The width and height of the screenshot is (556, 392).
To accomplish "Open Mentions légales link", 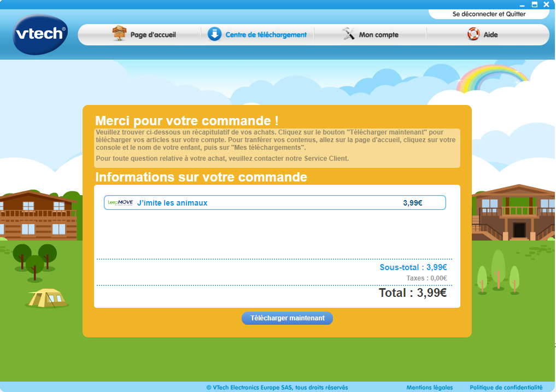I will [429, 388].
